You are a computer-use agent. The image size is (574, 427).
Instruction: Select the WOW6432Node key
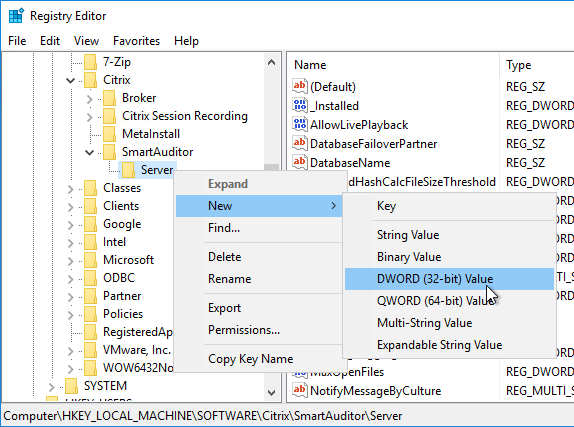click(x=138, y=367)
